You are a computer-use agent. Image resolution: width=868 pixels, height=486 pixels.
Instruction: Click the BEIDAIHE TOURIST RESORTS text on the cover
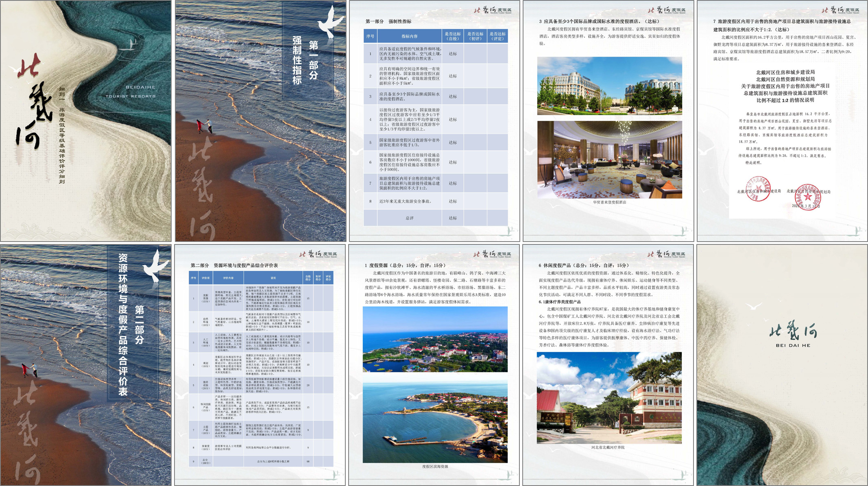click(x=130, y=92)
